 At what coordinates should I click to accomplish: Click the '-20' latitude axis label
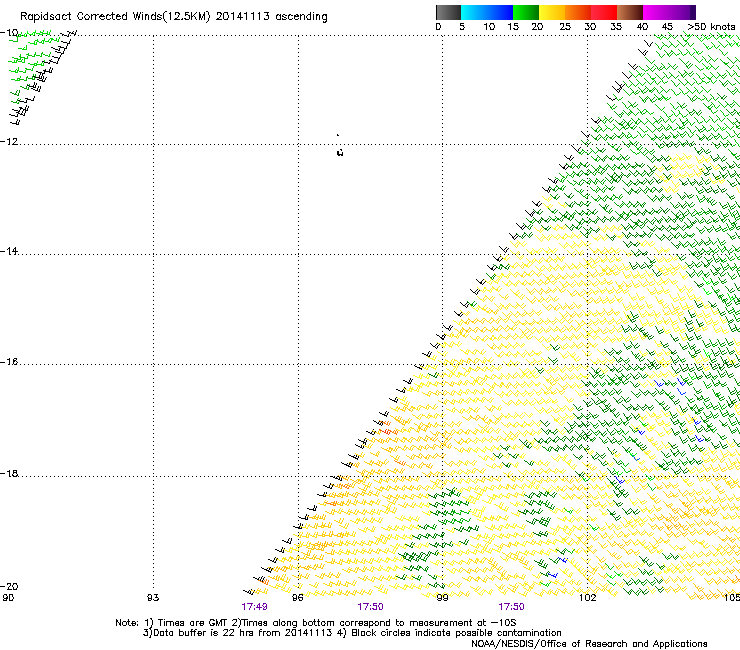9,586
